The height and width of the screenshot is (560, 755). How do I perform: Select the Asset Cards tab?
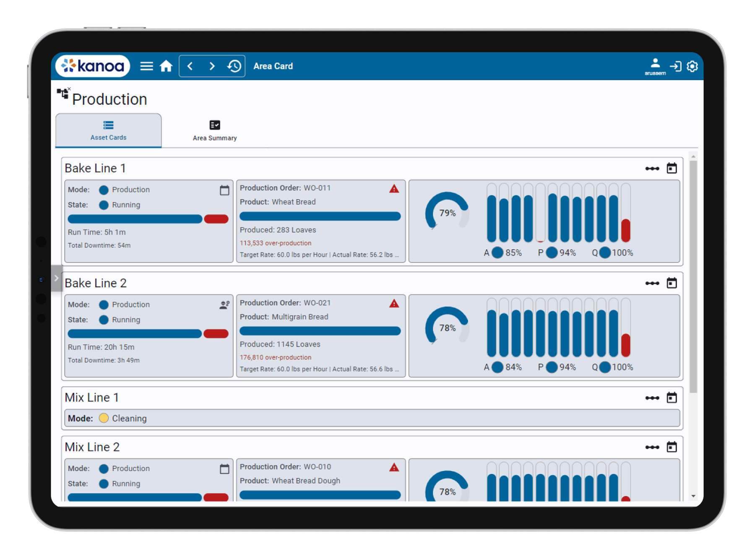(x=108, y=130)
